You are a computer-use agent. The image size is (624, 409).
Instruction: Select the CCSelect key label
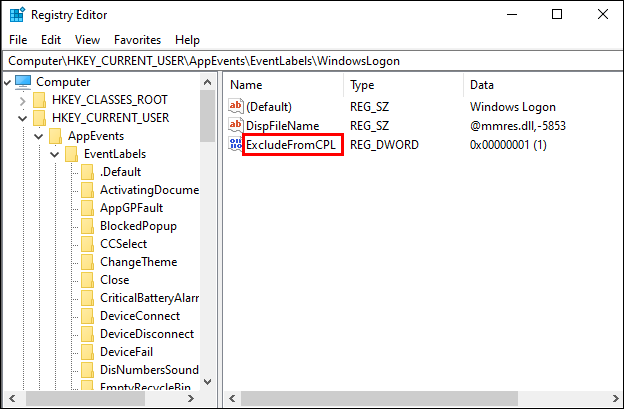[123, 244]
